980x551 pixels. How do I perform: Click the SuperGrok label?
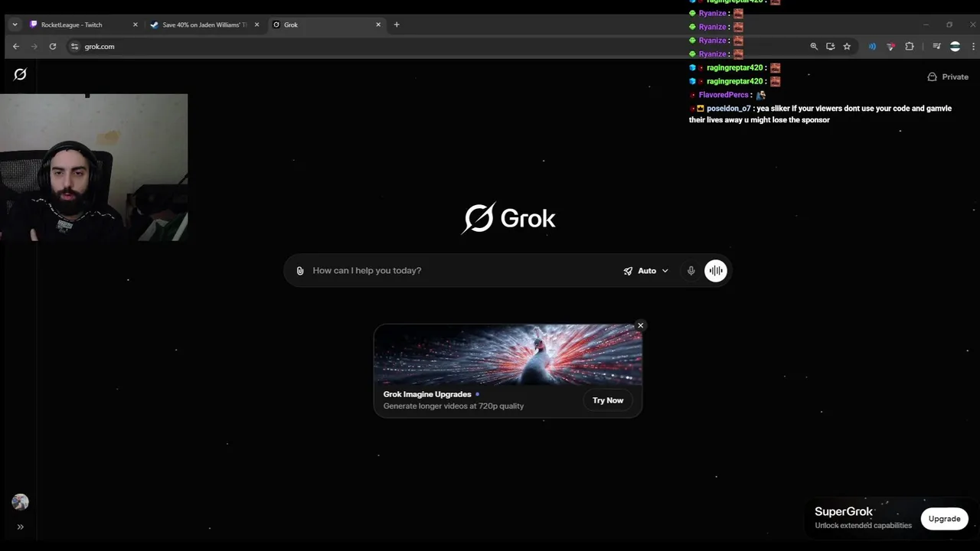click(844, 511)
